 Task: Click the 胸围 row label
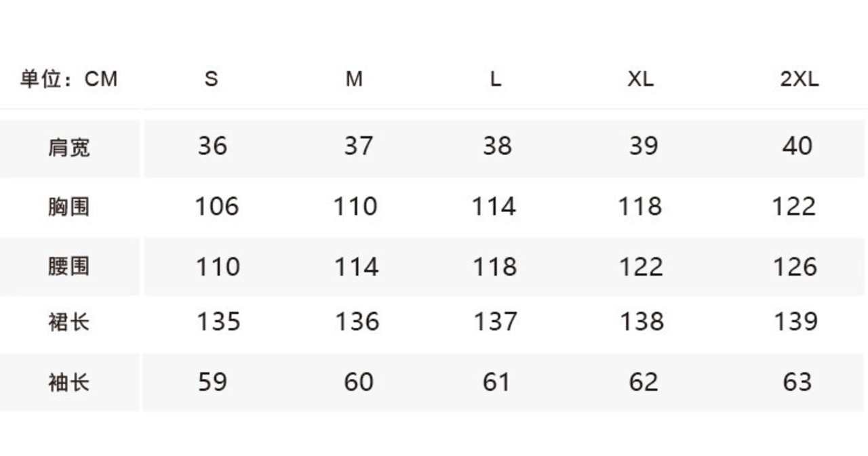click(68, 207)
